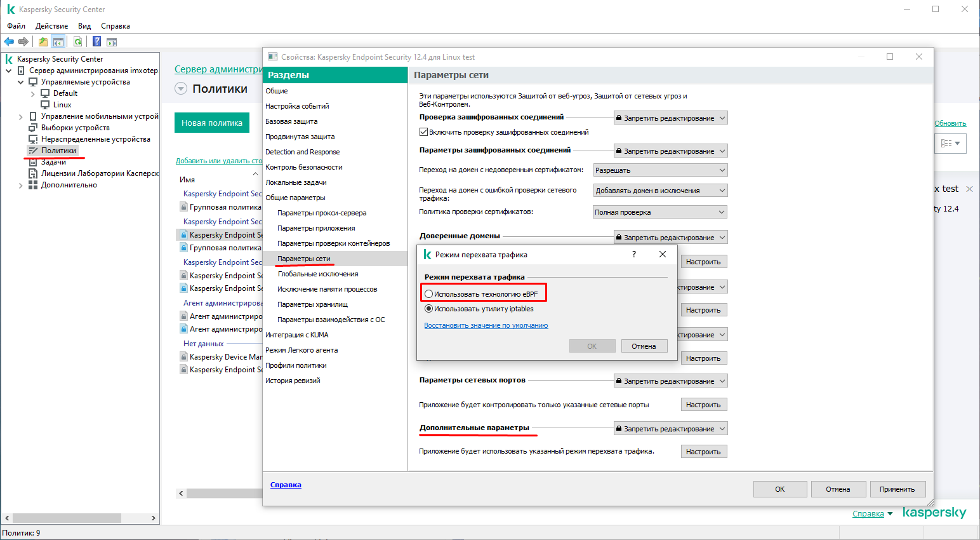
Task: Click the console tree horizontal scrollbar thumb
Action: [x=67, y=518]
